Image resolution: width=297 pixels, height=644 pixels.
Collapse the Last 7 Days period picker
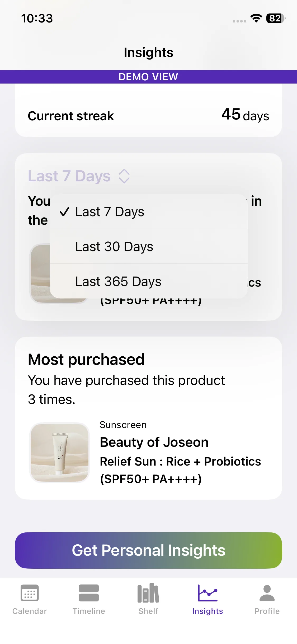coord(69,176)
